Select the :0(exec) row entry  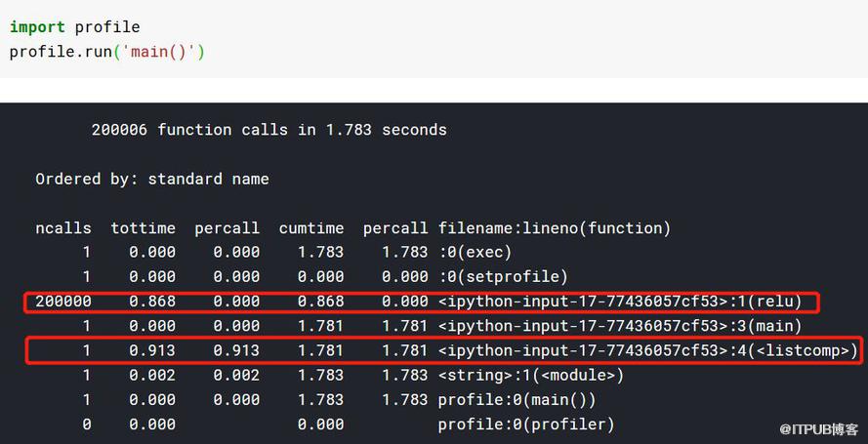tap(475, 253)
